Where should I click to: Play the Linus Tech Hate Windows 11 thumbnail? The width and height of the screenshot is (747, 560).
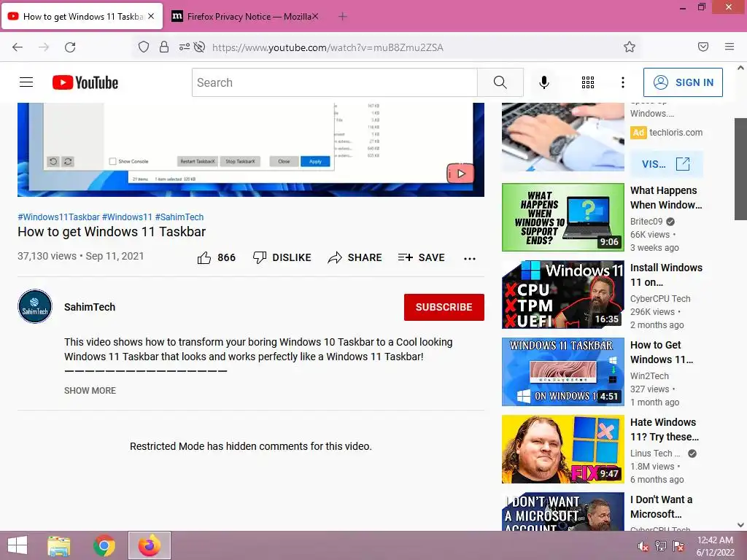pos(562,449)
